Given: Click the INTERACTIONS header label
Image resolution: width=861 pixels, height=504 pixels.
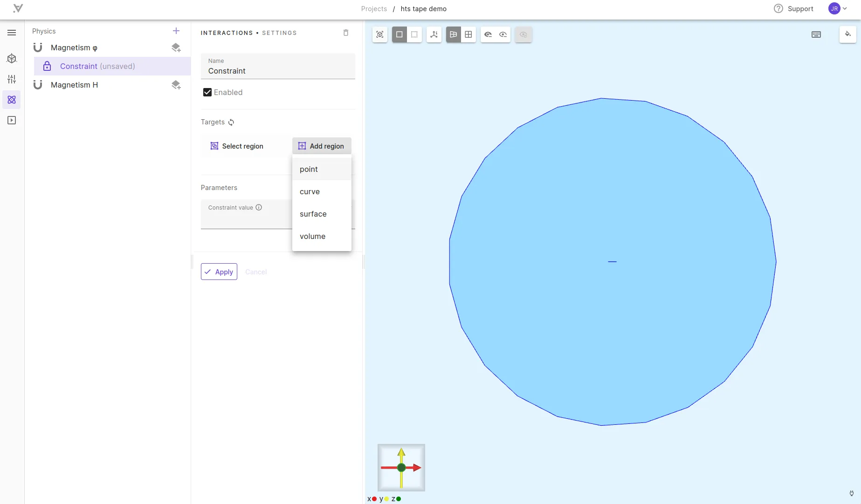Looking at the screenshot, I should (x=227, y=33).
